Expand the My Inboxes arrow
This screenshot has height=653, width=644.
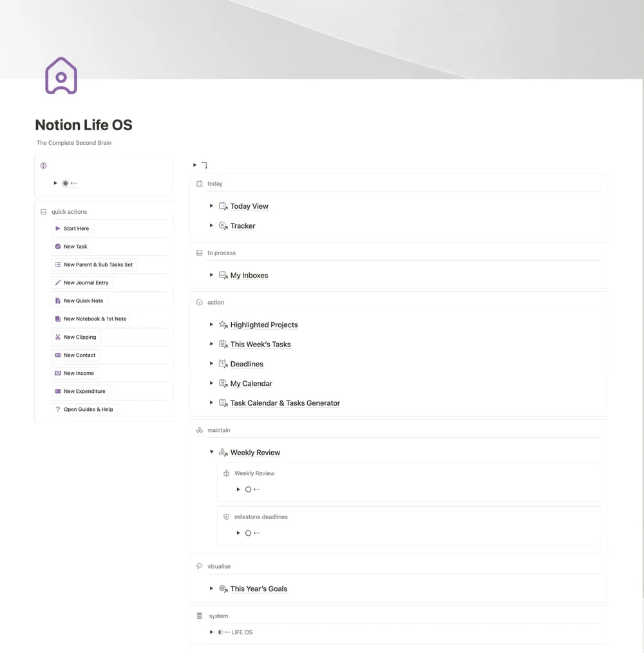[211, 275]
